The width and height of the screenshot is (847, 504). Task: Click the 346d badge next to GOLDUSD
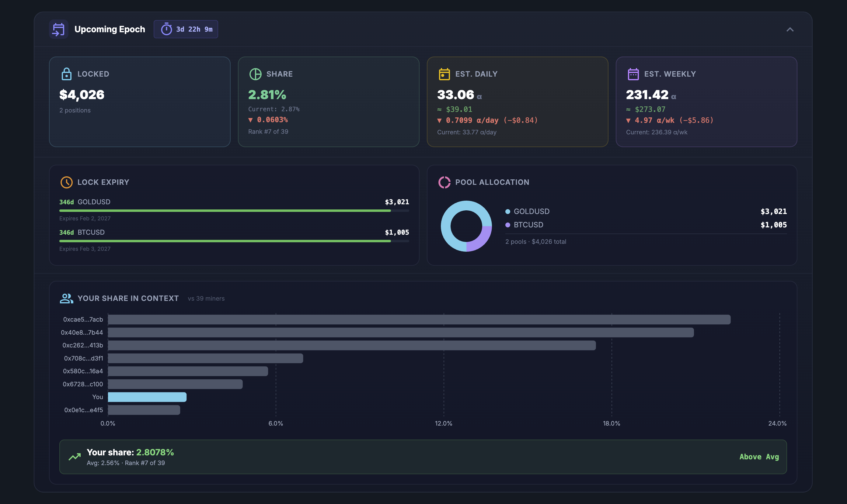pos(66,202)
